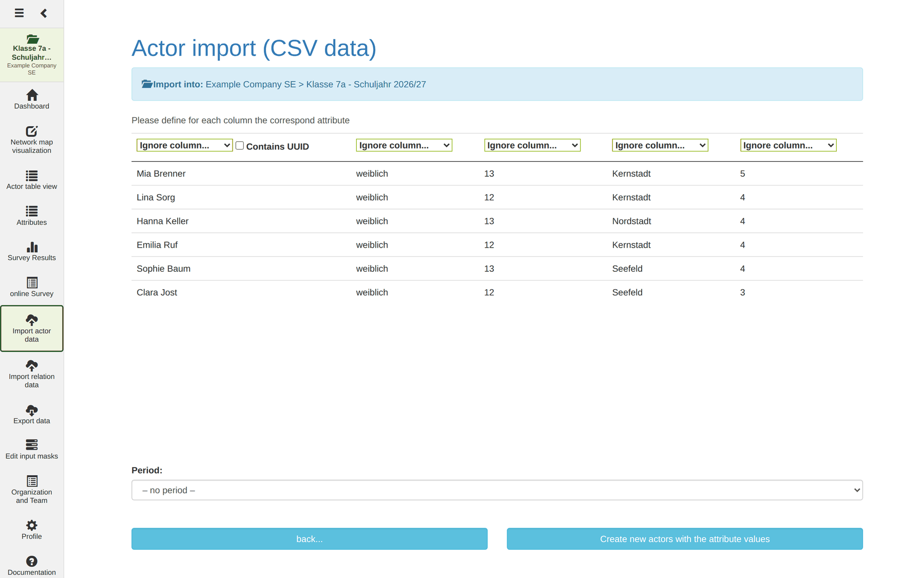Screen dimensions: 924x578
Task: Select Import actor data cloud icon
Action: pos(32,320)
